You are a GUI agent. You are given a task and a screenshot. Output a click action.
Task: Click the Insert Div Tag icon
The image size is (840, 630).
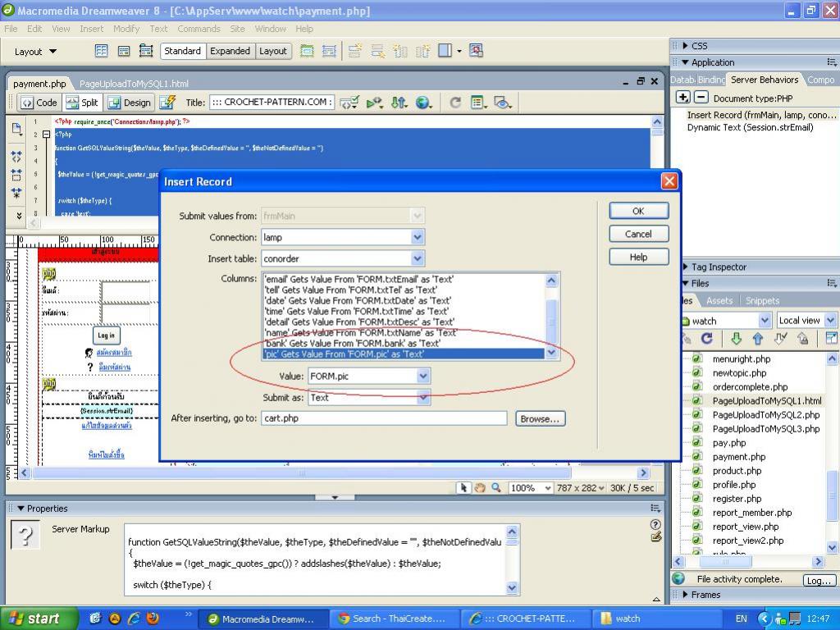tap(124, 51)
